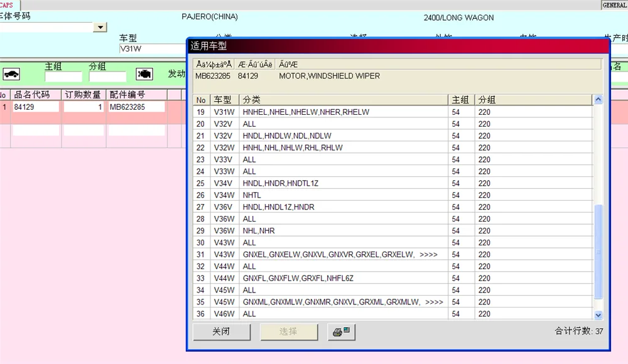Screen dimensions: 628x364
Task: Click the car icon button
Action: (x=11, y=74)
